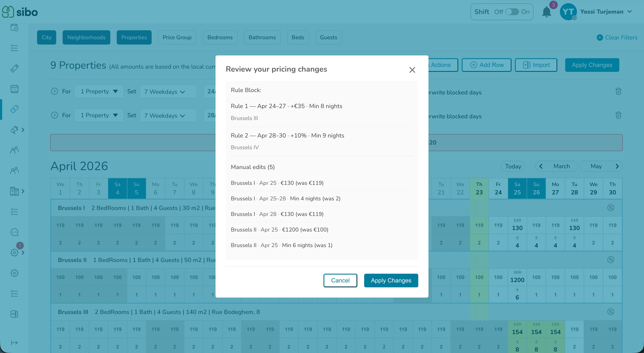
Task: Open the Excel export sidebar icon
Action: (x=14, y=314)
